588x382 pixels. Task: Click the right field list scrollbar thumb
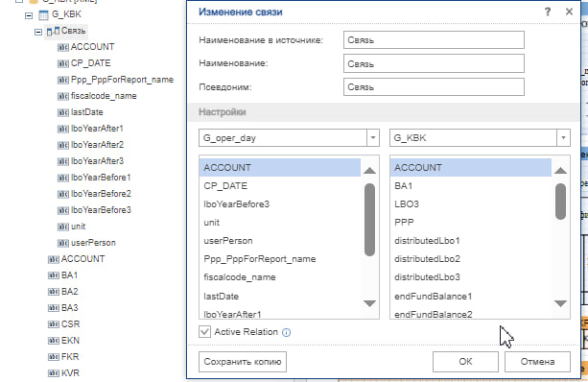(560, 202)
